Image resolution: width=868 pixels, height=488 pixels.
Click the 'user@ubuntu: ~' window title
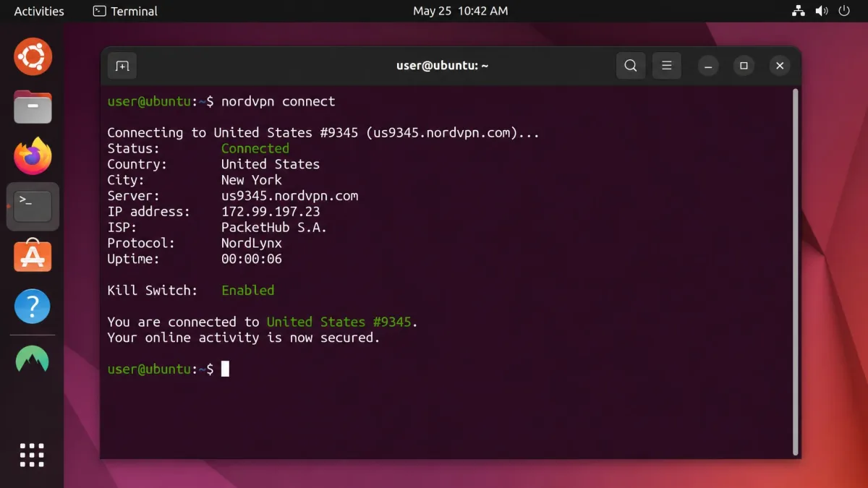click(442, 66)
